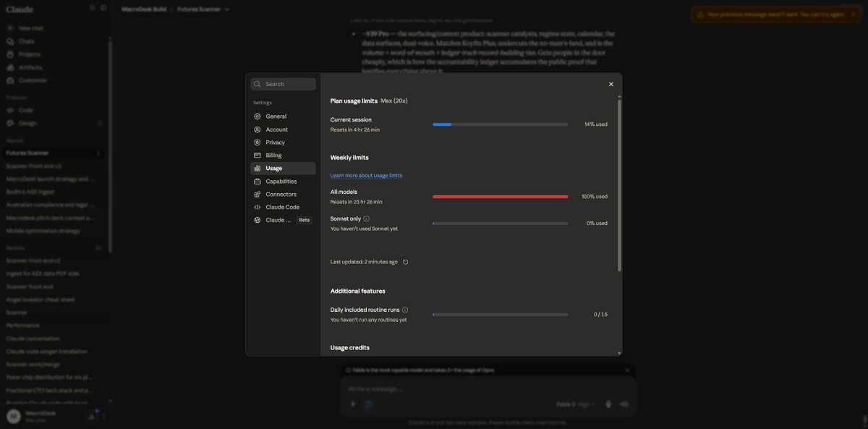Viewport: 868px width, 429px height.
Task: Open the Futures Scanner starred chat
Action: pyautogui.click(x=54, y=153)
